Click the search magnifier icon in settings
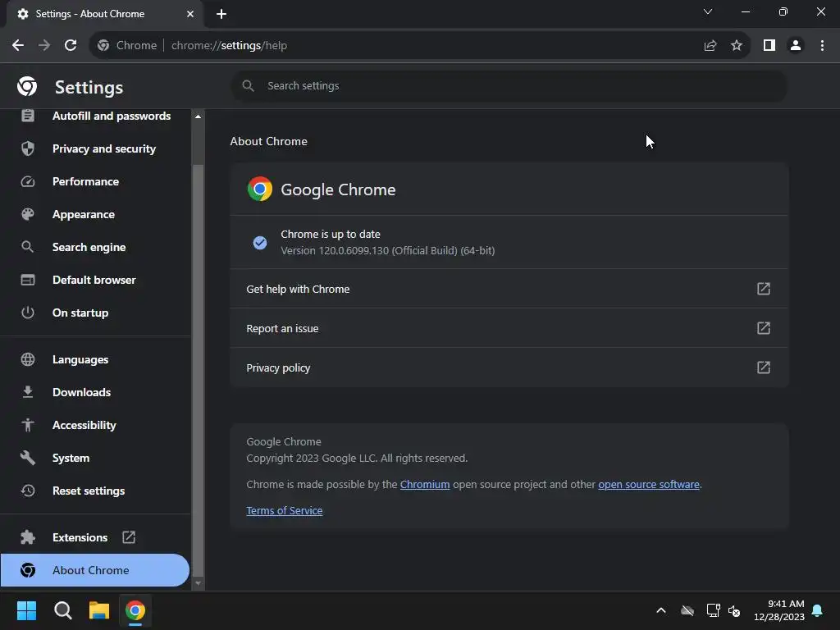This screenshot has width=840, height=630. pyautogui.click(x=248, y=85)
